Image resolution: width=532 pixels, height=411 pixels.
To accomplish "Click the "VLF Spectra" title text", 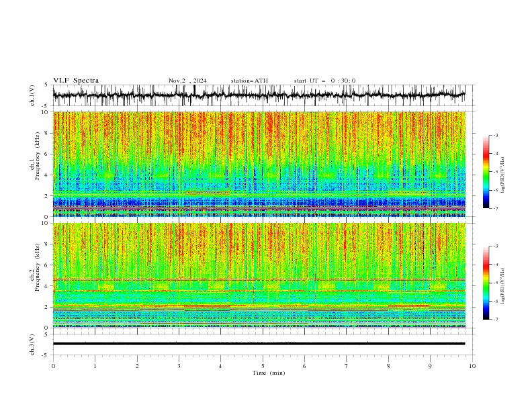I will [x=76, y=81].
